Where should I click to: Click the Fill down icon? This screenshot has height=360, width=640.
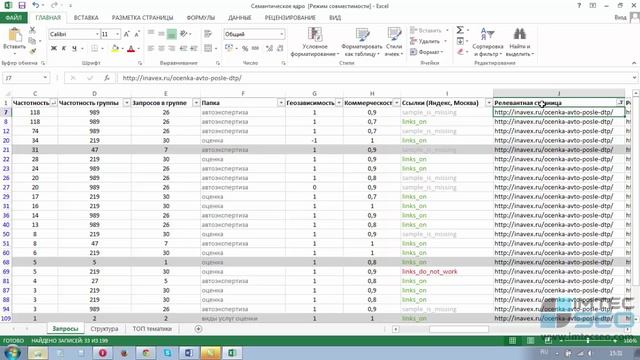tap(460, 41)
